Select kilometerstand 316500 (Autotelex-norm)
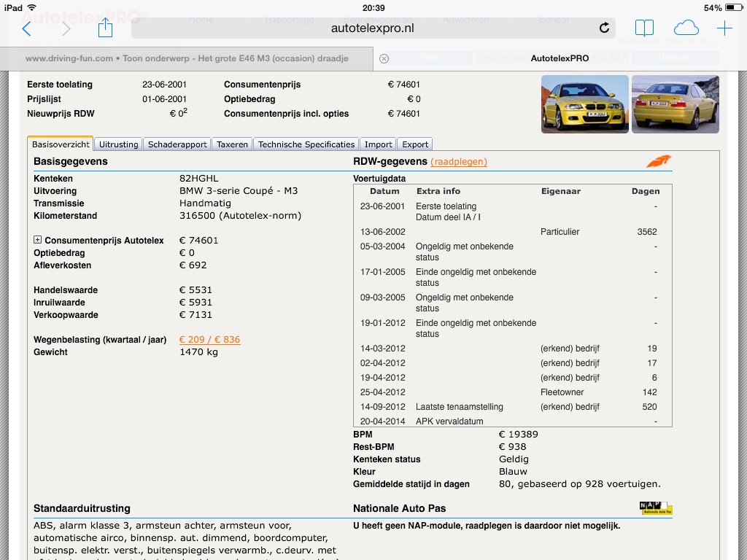Image resolution: width=747 pixels, height=560 pixels. 241,216
